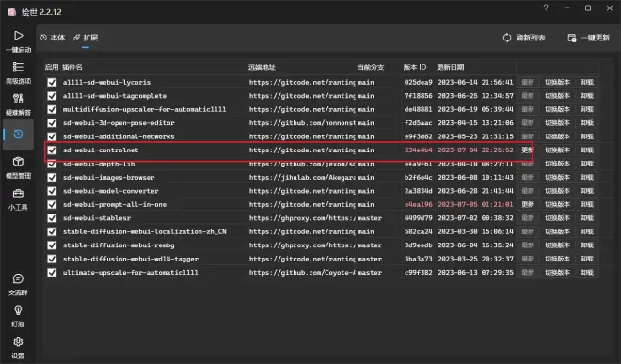The width and height of the screenshot is (621, 364).
Task: Select sd-webui-3d-open-pose-editor plugin name
Action: [x=119, y=123]
